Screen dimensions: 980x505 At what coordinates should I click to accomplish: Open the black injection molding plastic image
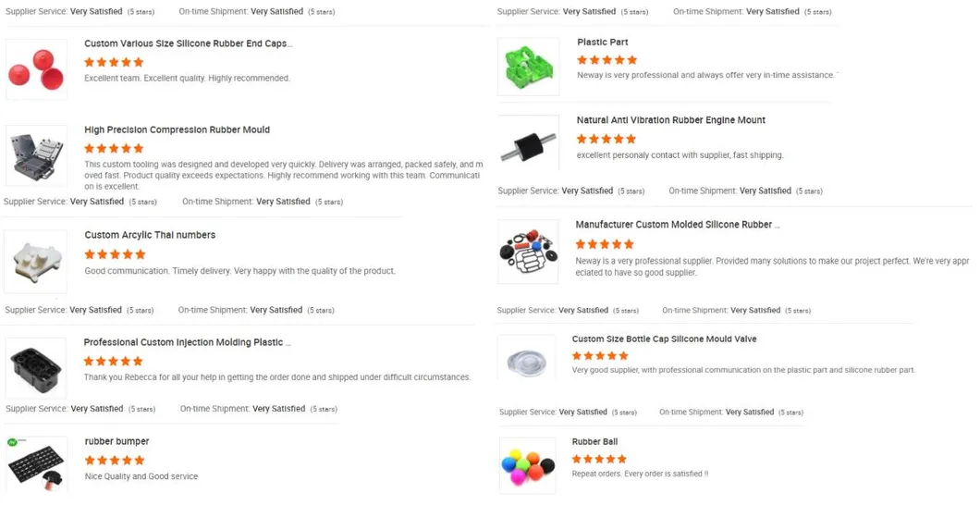click(x=36, y=368)
